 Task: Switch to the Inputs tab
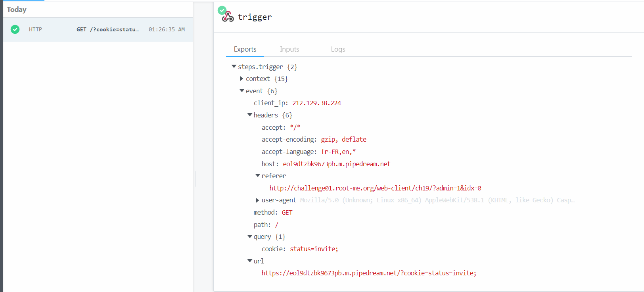289,49
